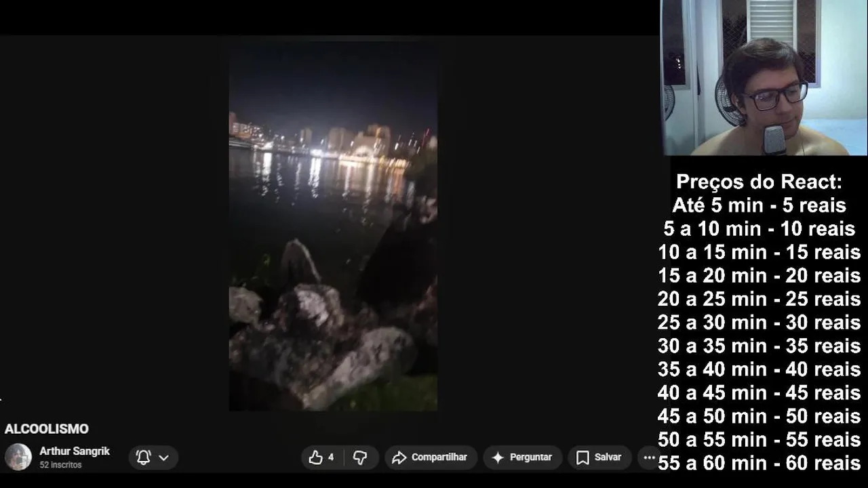The width and height of the screenshot is (868, 488).
Task: Like the video with the thumbs-up icon
Action: click(315, 457)
